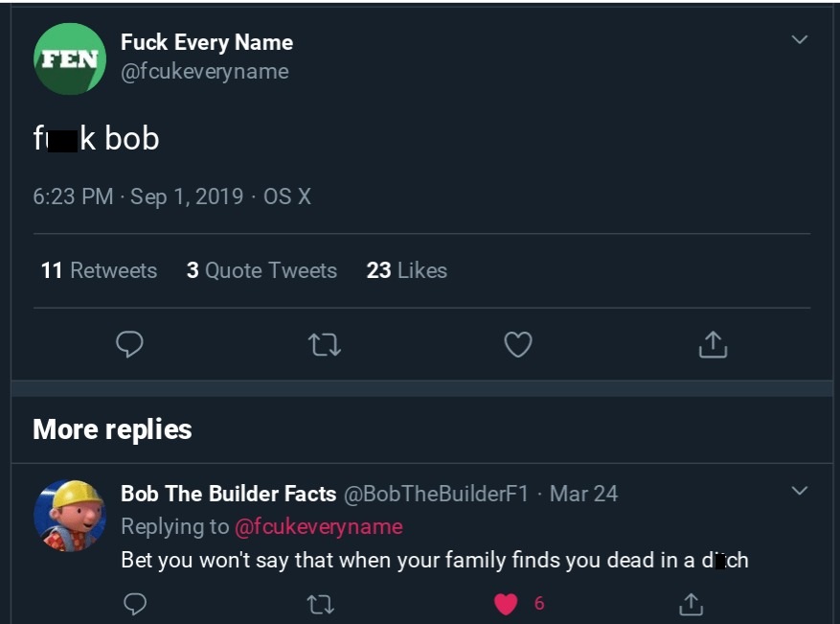Show the 23 Likes list

406,270
